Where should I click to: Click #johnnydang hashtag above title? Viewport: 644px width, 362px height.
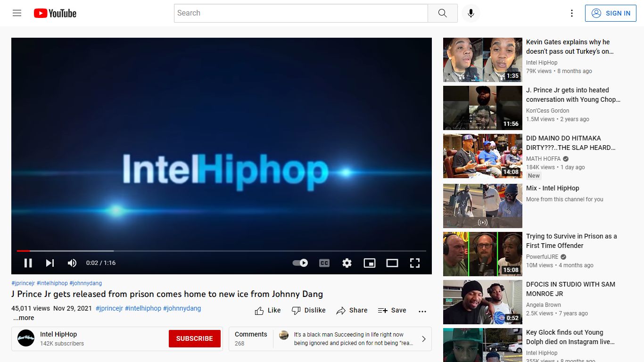86,283
